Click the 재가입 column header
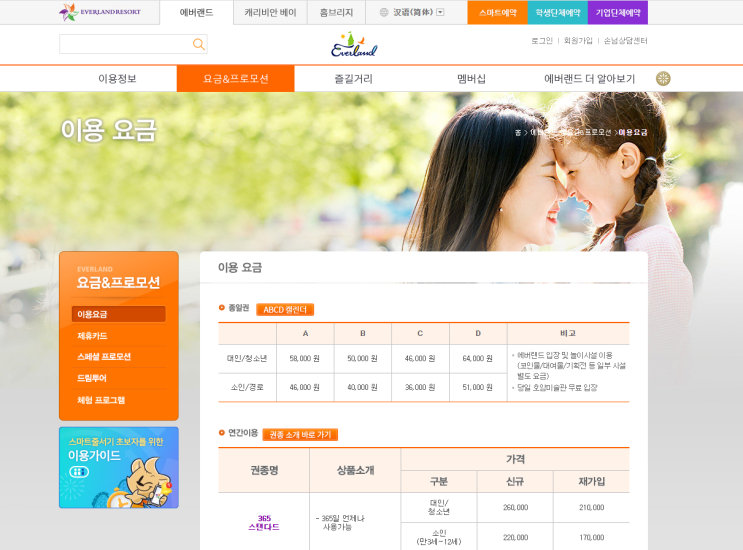Image resolution: width=743 pixels, height=550 pixels. pos(592,481)
